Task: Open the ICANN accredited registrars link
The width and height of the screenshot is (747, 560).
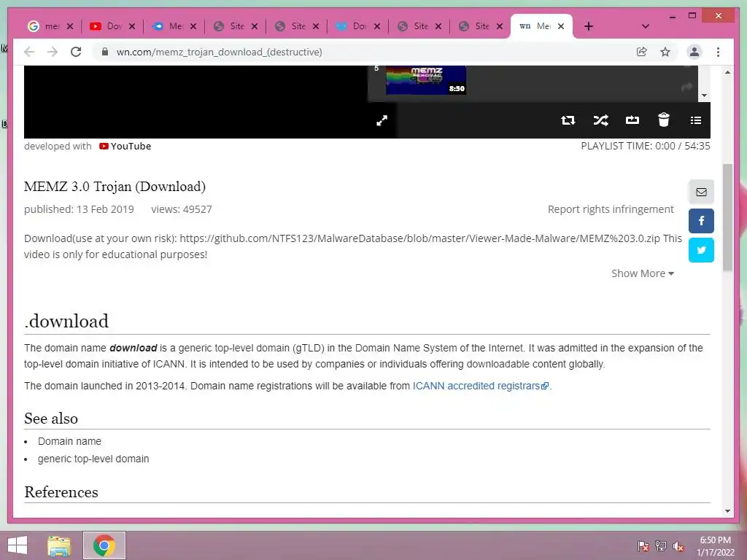Action: pos(481,386)
